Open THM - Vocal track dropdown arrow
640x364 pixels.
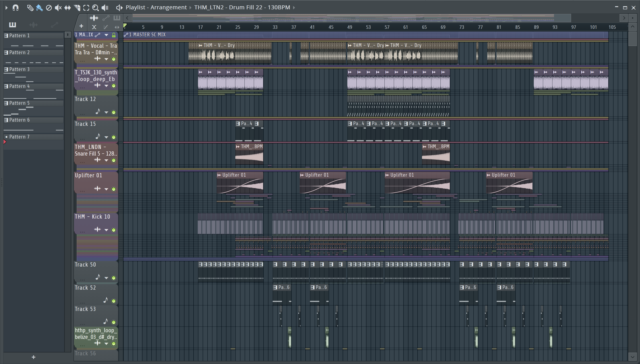pos(106,59)
